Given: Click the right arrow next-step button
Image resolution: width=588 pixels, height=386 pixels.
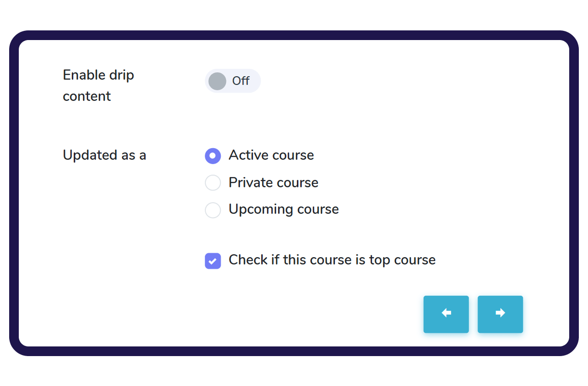Looking at the screenshot, I should point(500,314).
